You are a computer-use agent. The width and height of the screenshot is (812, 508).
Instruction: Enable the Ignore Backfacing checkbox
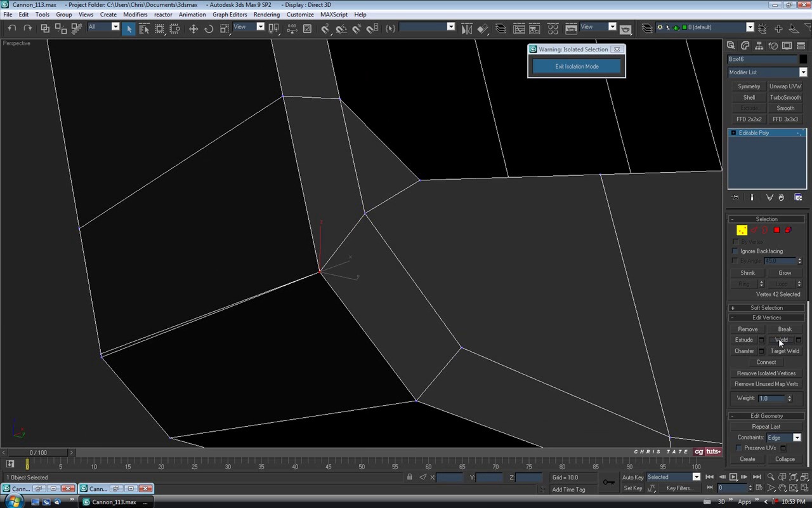click(x=736, y=251)
